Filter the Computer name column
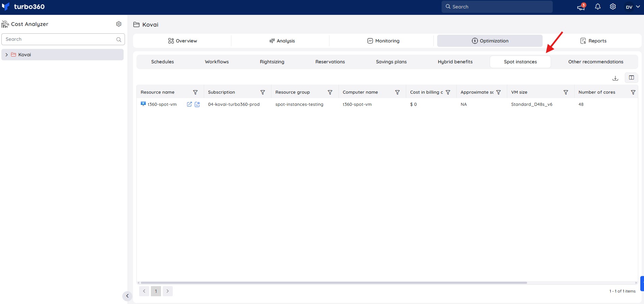The height and width of the screenshot is (304, 644). 397,92
